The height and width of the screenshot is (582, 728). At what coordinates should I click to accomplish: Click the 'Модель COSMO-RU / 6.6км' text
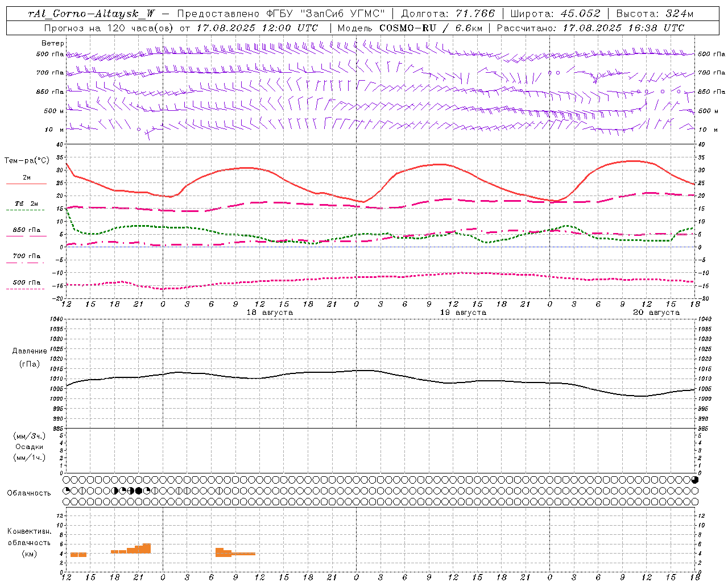(x=409, y=28)
